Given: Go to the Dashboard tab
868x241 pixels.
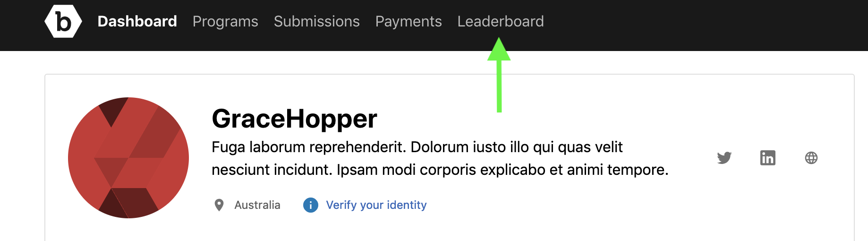Looking at the screenshot, I should click(x=137, y=21).
